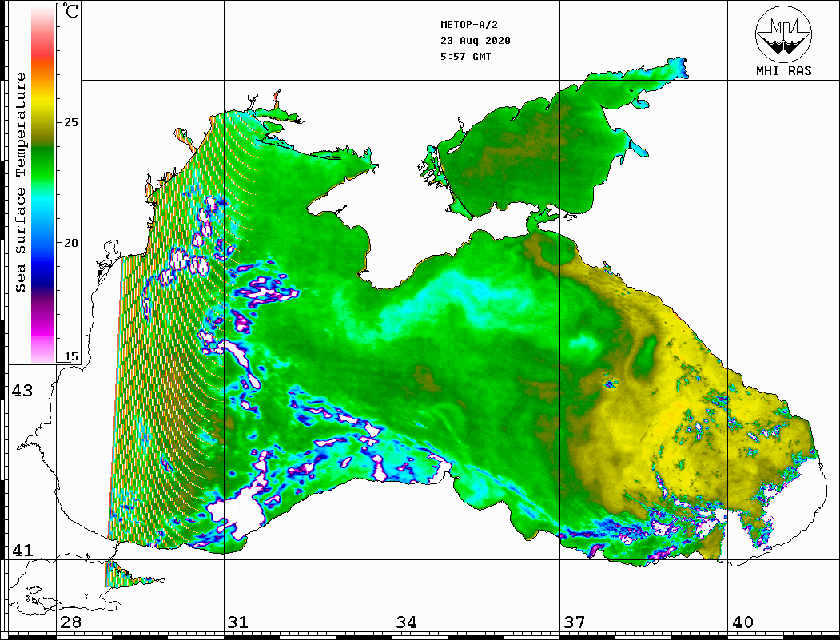The width and height of the screenshot is (840, 640).
Task: Click the temperature color scale bar
Action: (43, 184)
